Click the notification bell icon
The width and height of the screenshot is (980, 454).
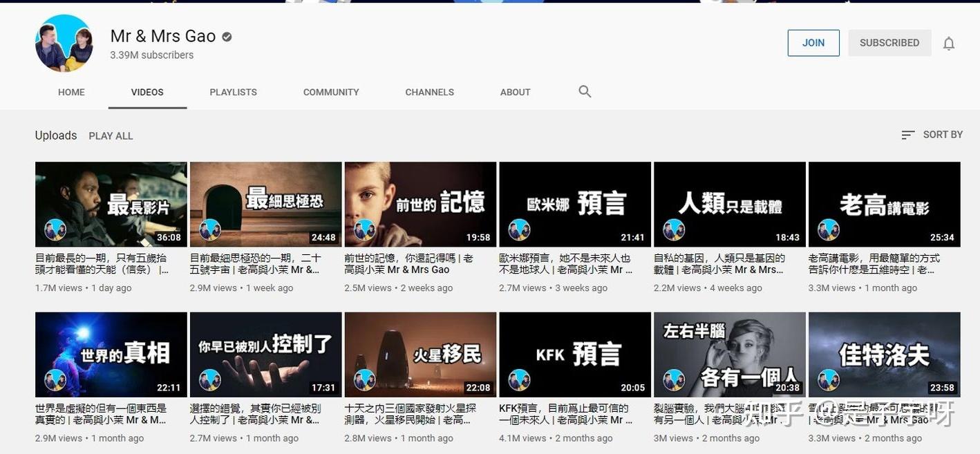pyautogui.click(x=949, y=44)
